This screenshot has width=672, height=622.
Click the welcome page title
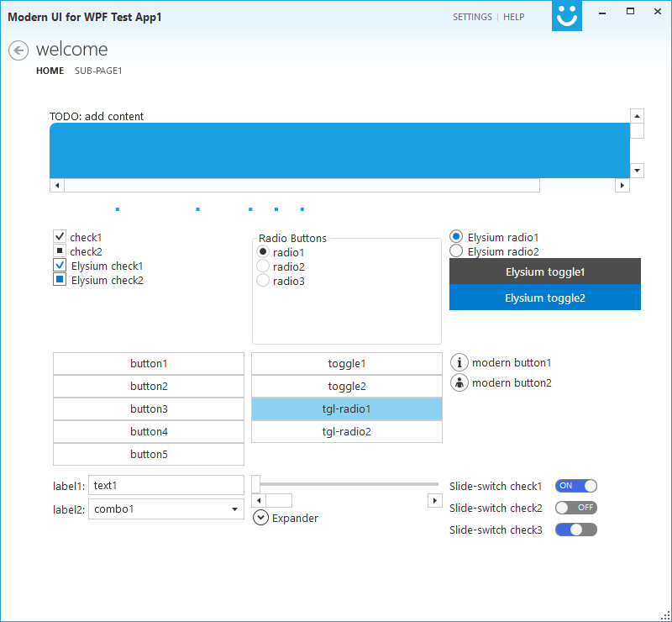72,50
